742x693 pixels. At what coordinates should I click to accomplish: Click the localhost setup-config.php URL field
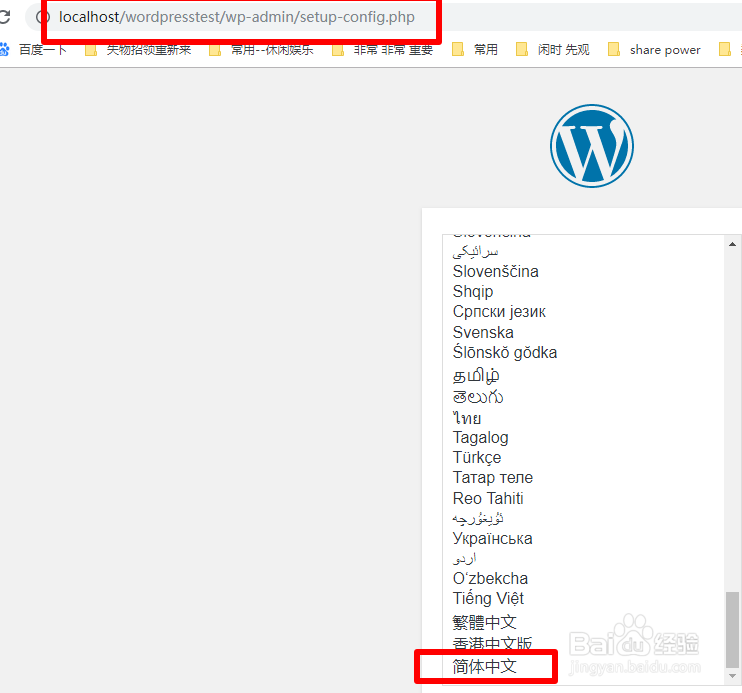click(x=237, y=17)
